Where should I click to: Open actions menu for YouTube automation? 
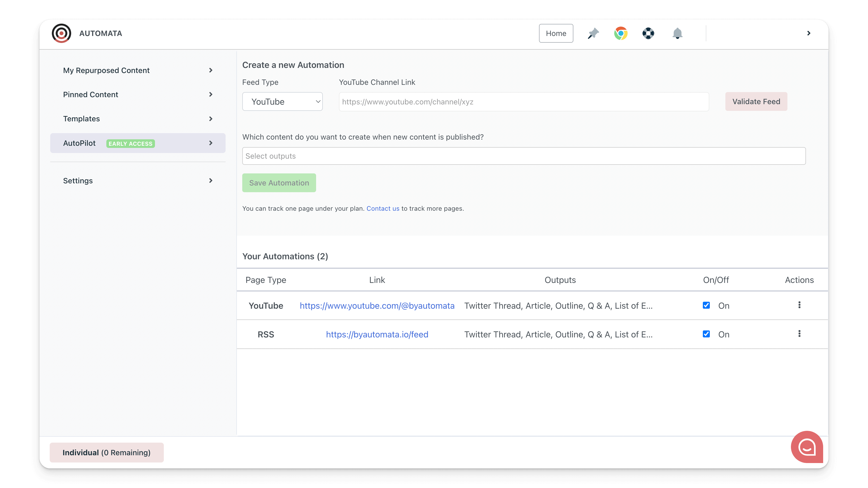tap(799, 305)
